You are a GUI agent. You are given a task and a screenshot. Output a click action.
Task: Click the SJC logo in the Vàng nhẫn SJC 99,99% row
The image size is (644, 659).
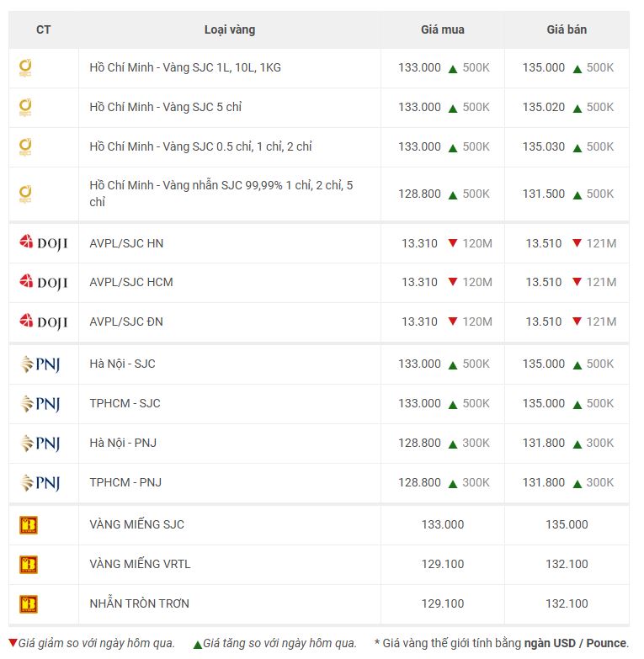25,194
